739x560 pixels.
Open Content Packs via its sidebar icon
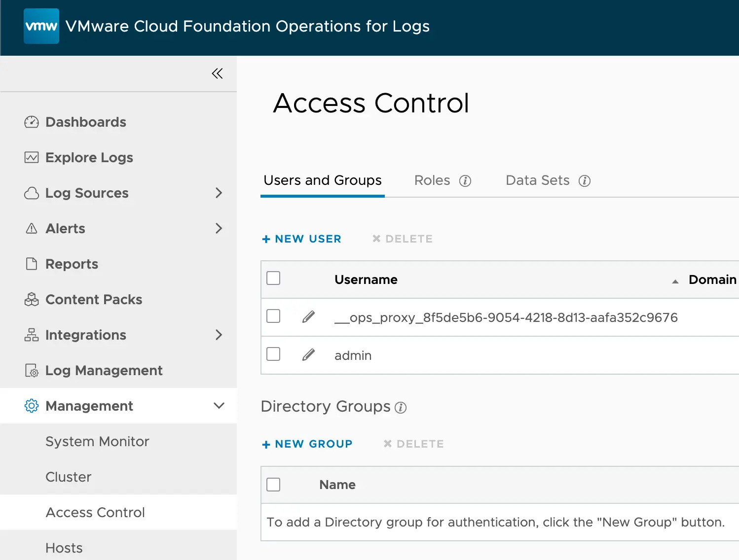(31, 299)
